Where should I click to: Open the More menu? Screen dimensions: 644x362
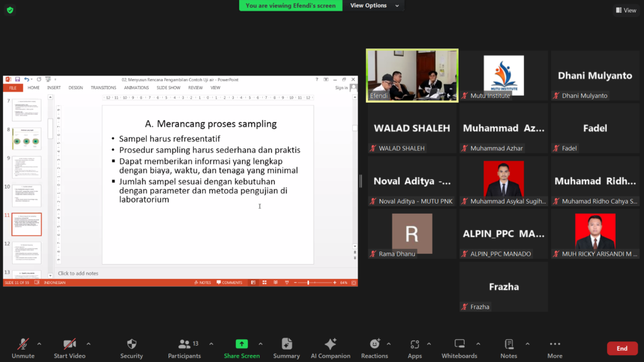pos(555,344)
